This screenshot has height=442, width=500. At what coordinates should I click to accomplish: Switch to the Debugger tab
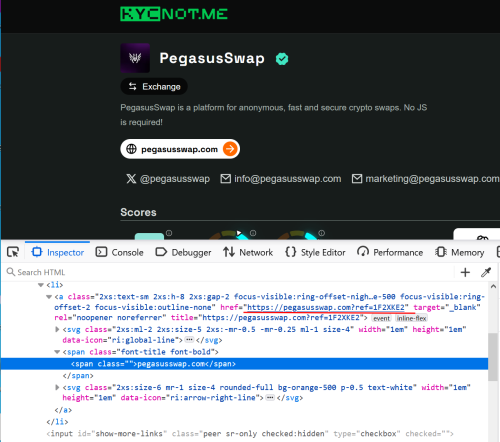coord(183,252)
